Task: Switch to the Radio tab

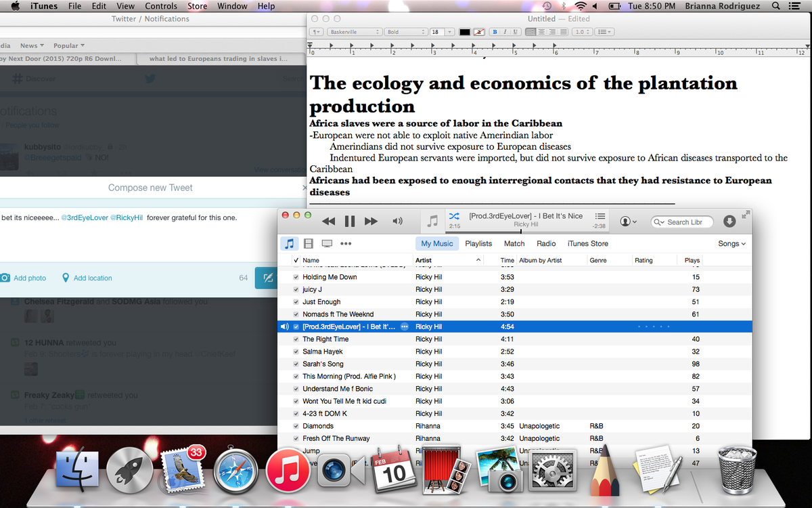Action: 546,243
